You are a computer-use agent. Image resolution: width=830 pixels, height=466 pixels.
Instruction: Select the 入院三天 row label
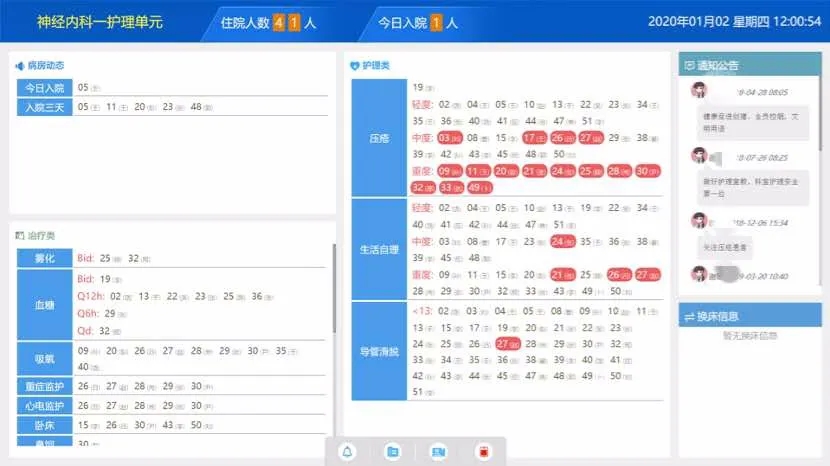[x=44, y=107]
